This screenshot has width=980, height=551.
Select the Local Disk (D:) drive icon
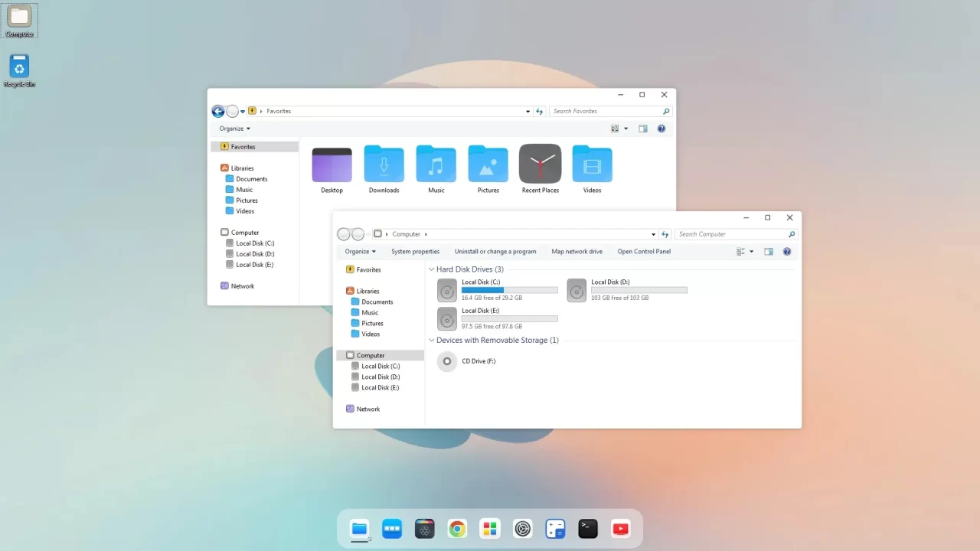click(577, 291)
